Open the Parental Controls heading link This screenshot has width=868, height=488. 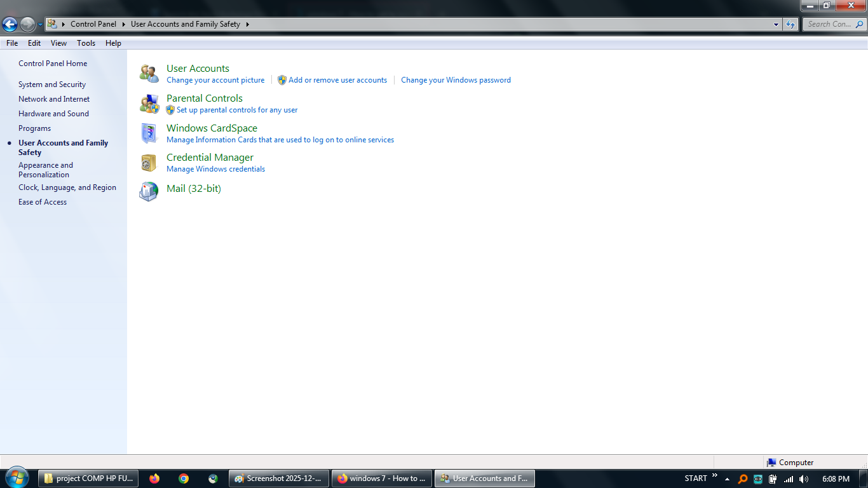[x=205, y=98]
